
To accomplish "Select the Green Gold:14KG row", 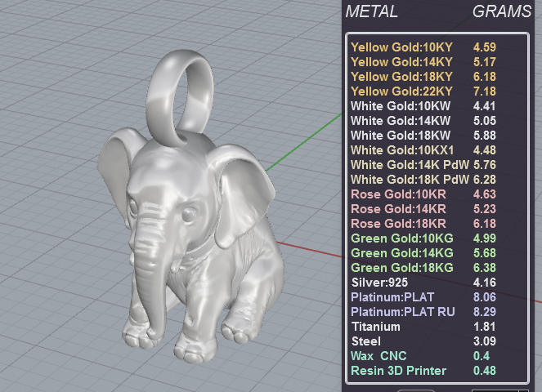I will coord(423,253).
